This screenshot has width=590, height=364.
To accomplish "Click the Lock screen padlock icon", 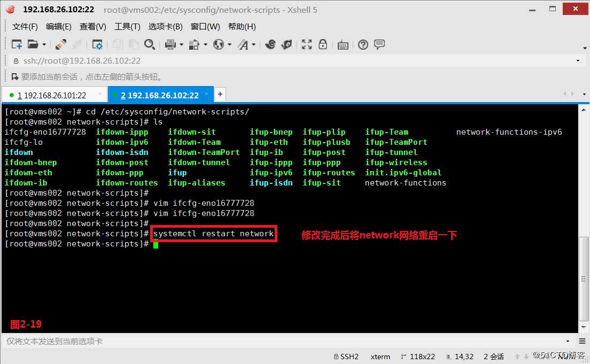I will (323, 44).
